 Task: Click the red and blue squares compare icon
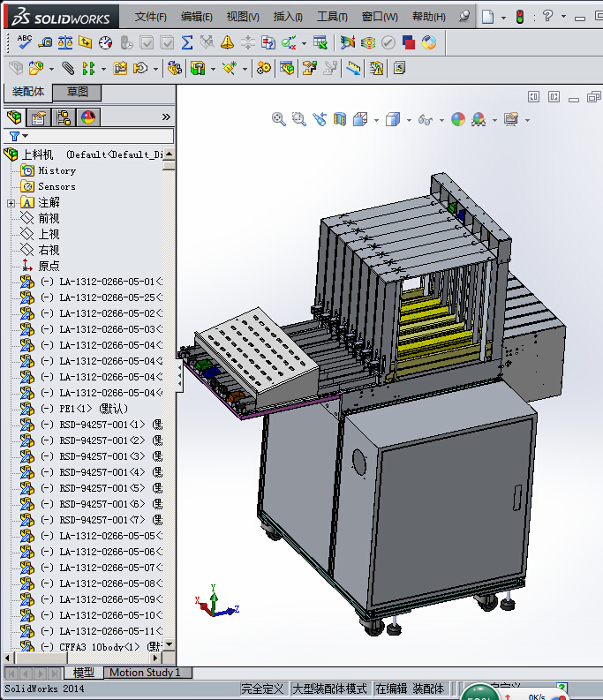pyautogui.click(x=408, y=42)
